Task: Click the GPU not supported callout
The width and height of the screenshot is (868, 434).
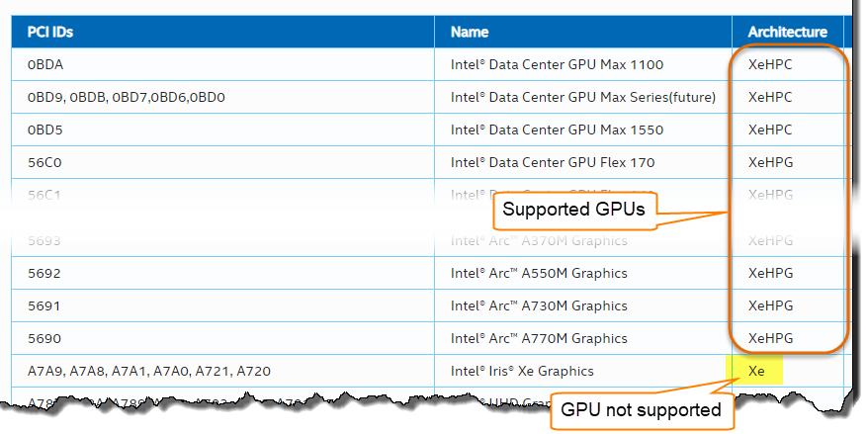Action: [x=641, y=409]
